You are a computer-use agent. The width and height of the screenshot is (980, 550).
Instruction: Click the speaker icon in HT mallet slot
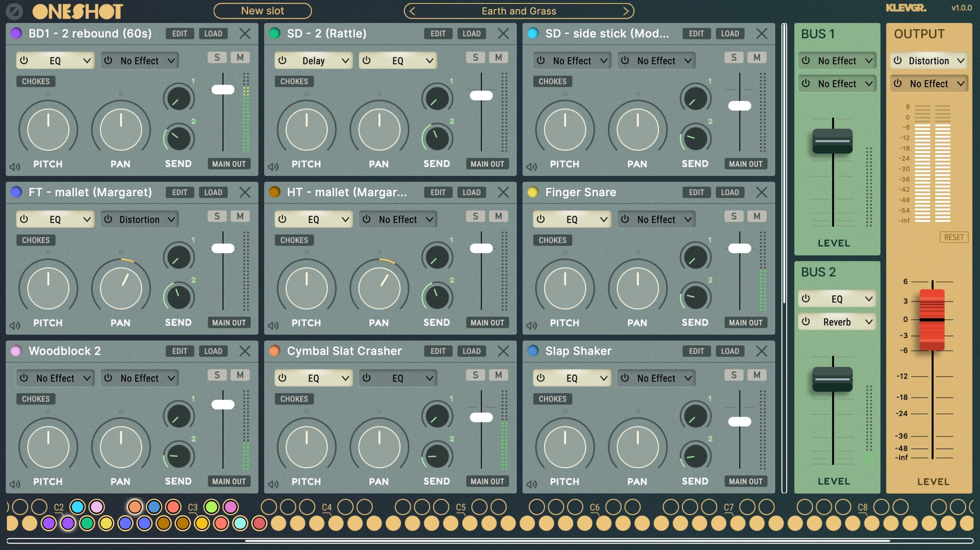coord(273,325)
